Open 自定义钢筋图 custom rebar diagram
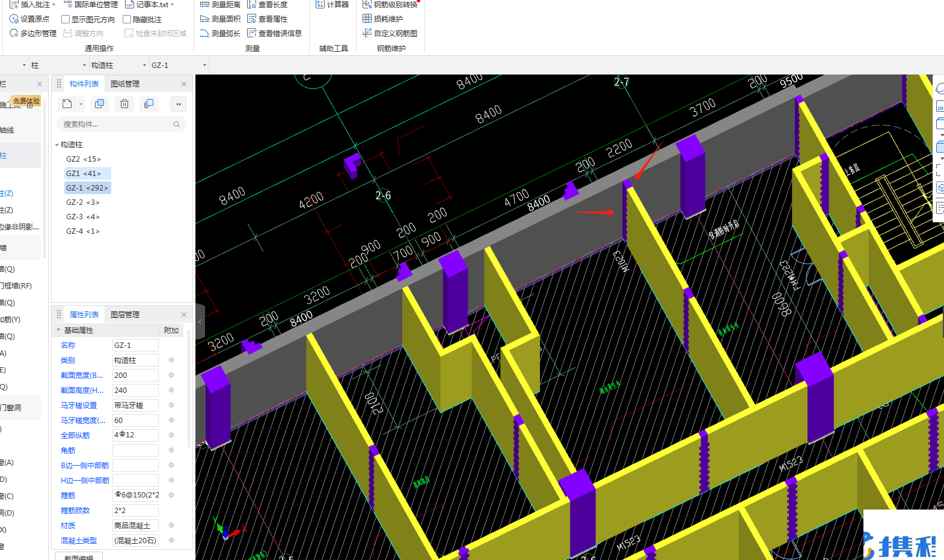The image size is (944, 560). point(390,34)
